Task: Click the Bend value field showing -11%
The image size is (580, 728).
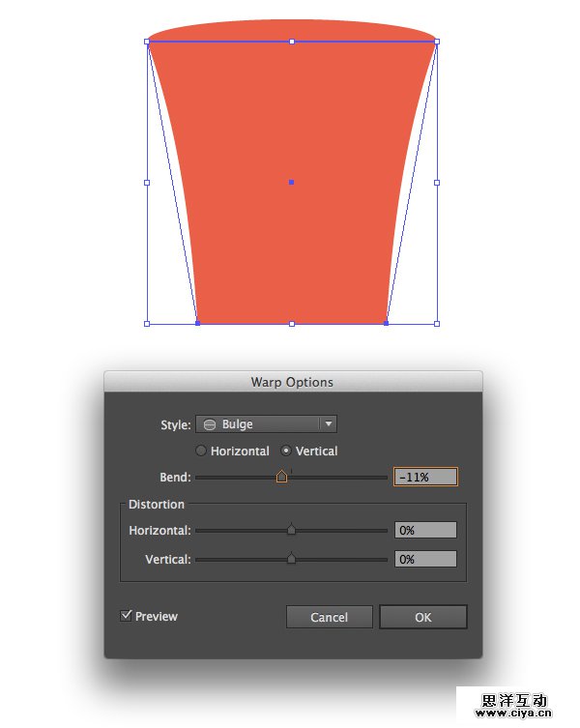Action: 425,477
